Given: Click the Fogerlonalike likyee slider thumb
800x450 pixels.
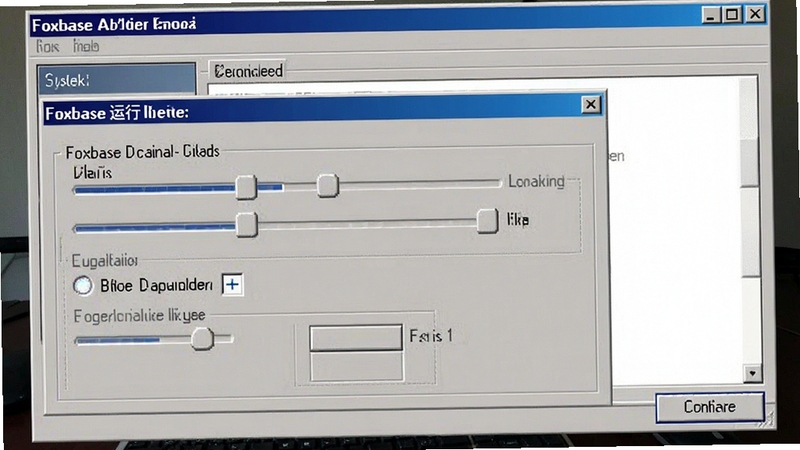Looking at the screenshot, I should [x=202, y=339].
